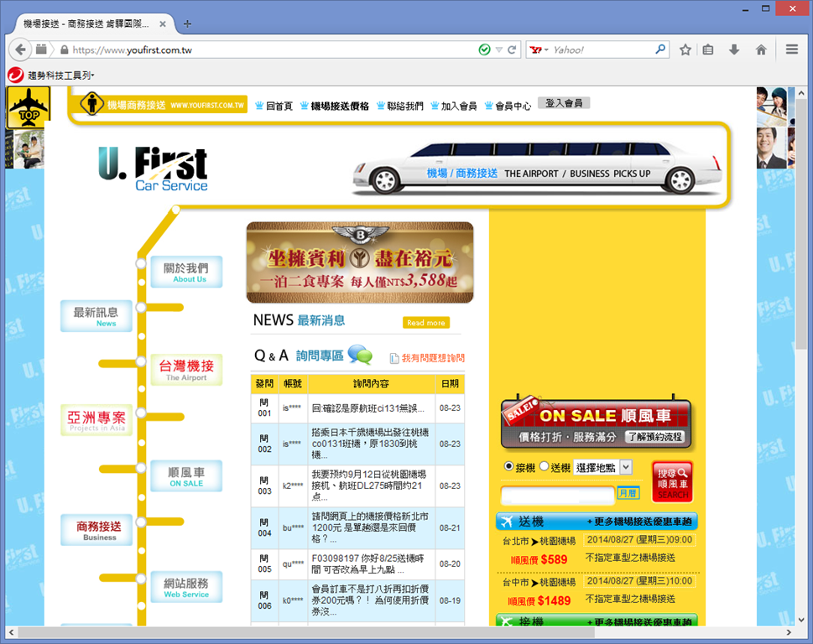Screen dimensions: 813x644
Task: Click the date input field
Action: click(x=557, y=495)
